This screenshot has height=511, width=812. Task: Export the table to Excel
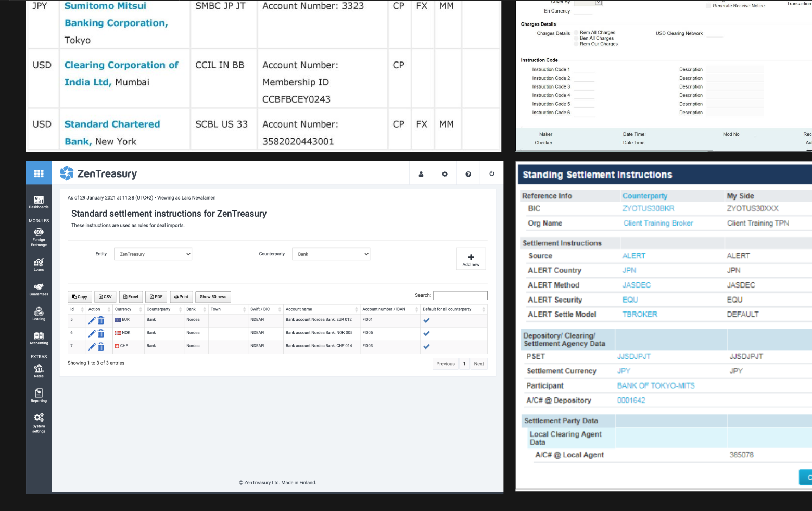coord(131,297)
